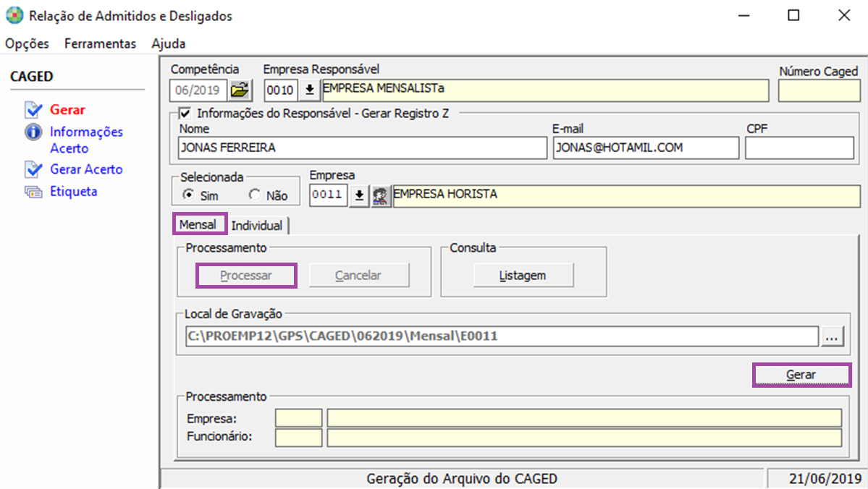Browse Local de Gravação with ellipsis button

pos(833,336)
